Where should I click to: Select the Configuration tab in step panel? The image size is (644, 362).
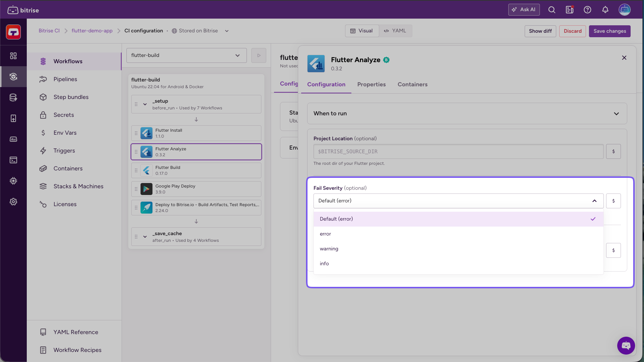326,84
